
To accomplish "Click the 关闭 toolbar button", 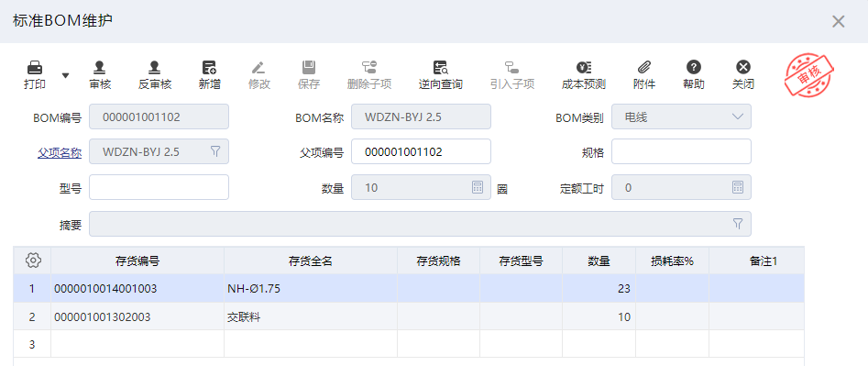I will pyautogui.click(x=743, y=74).
